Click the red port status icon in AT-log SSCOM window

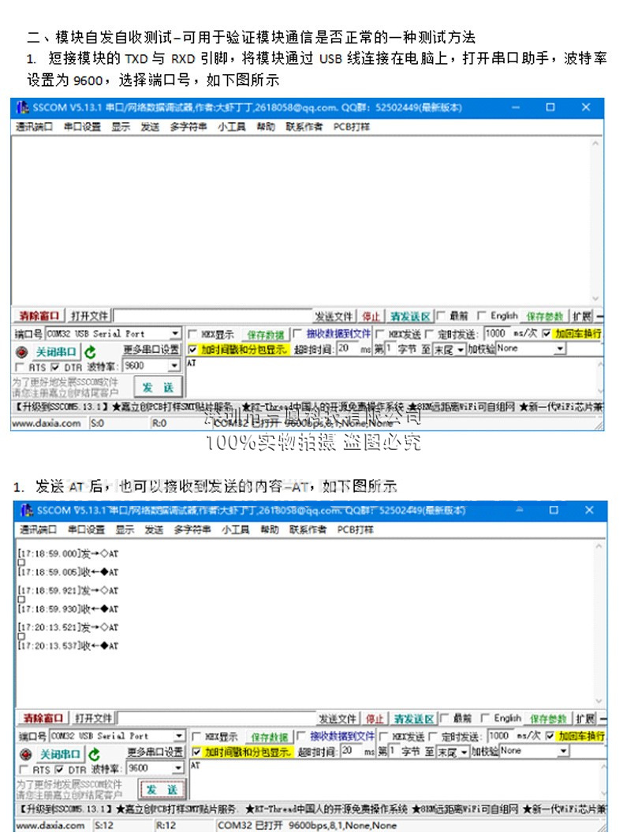(25, 755)
